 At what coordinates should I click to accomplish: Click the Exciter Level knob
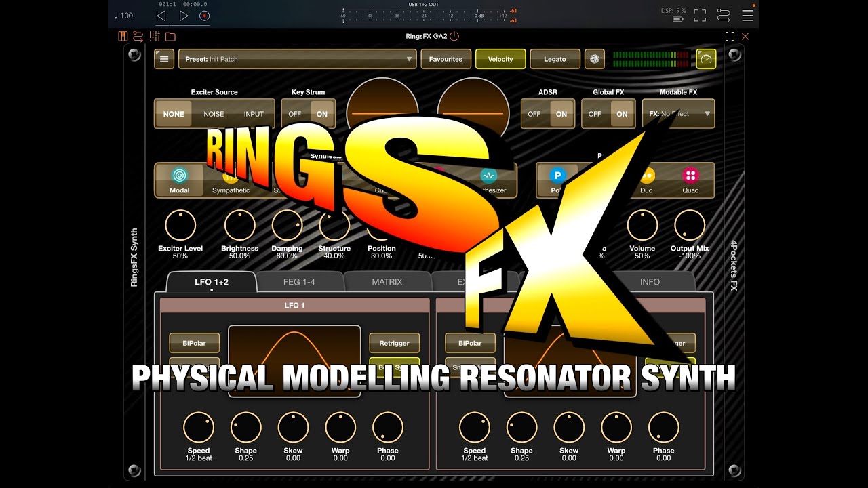(x=180, y=225)
